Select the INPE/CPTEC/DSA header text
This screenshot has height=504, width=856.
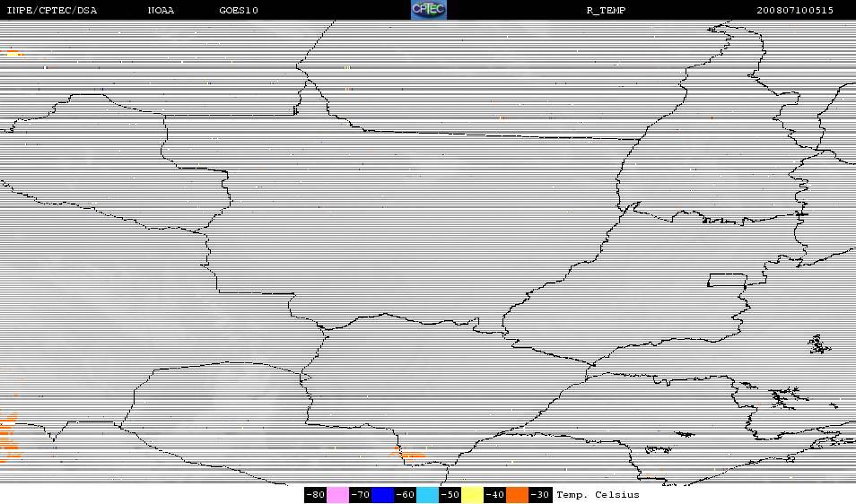click(x=52, y=11)
